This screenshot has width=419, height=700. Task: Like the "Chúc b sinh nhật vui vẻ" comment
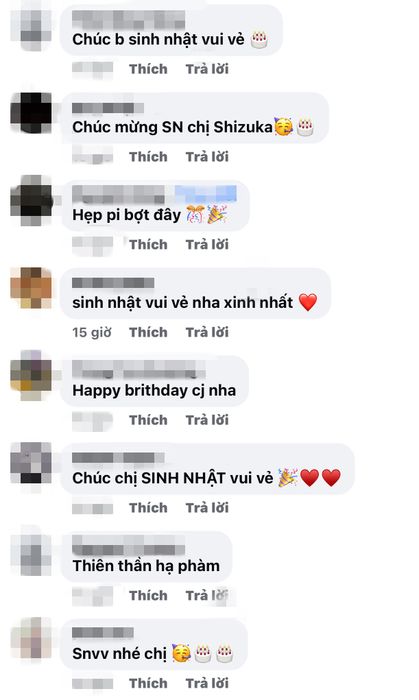pyautogui.click(x=148, y=69)
